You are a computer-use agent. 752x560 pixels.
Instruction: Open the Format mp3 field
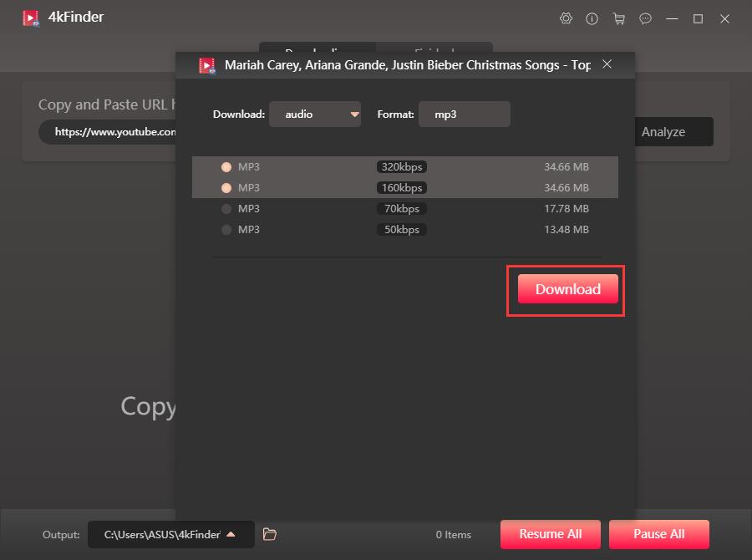click(x=465, y=115)
